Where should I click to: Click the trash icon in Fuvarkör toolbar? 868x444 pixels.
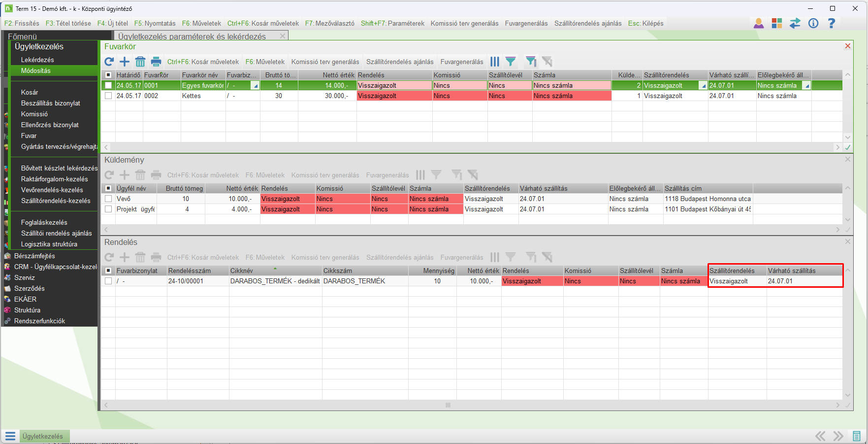coord(140,62)
